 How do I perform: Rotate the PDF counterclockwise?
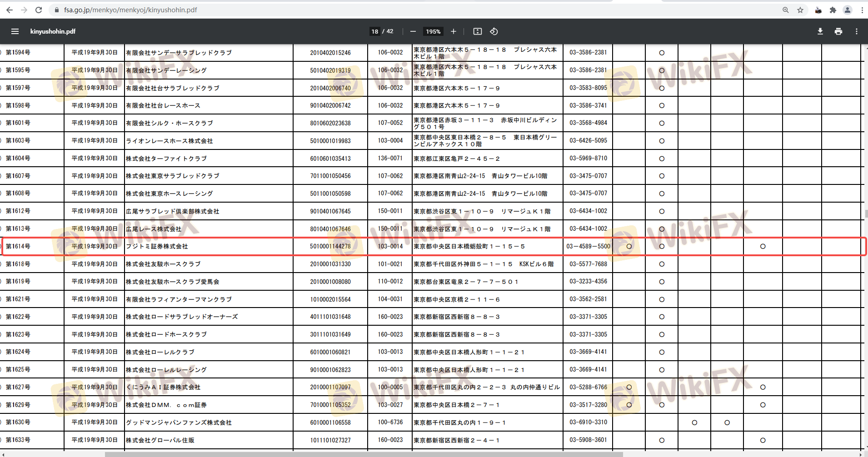494,31
